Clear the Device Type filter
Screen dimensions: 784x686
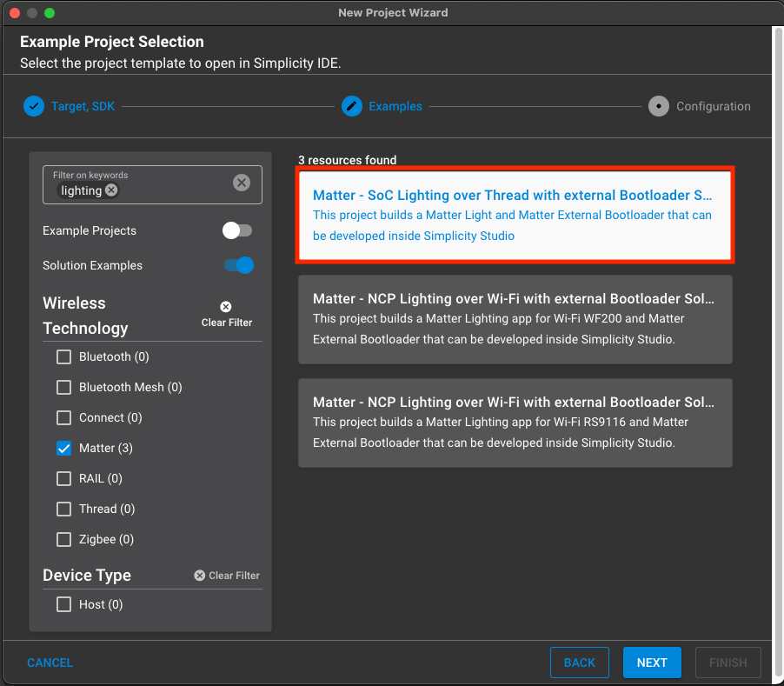click(x=227, y=576)
